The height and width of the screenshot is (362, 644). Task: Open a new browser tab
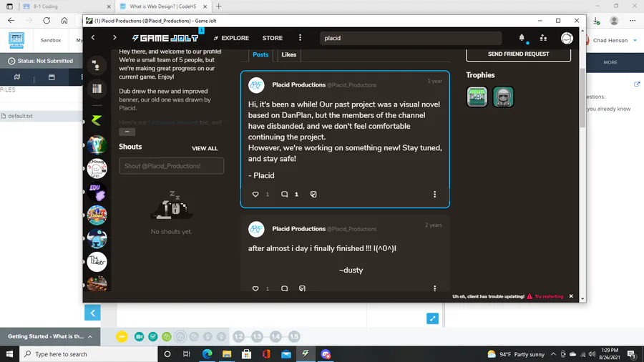click(x=218, y=6)
